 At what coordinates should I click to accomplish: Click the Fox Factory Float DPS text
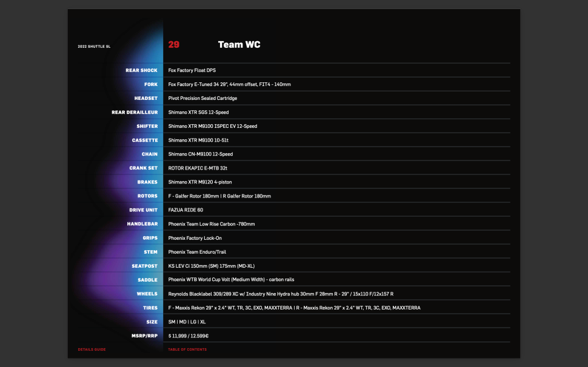click(x=192, y=70)
